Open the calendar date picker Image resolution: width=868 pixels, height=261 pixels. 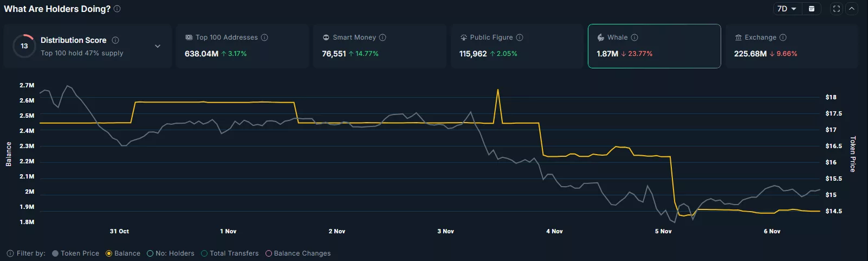coord(811,9)
